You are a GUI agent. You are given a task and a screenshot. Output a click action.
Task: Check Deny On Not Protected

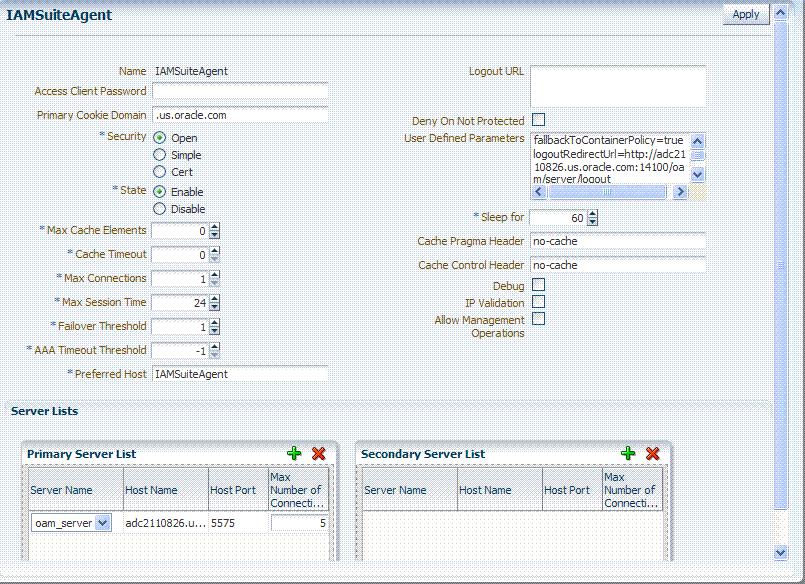[539, 120]
